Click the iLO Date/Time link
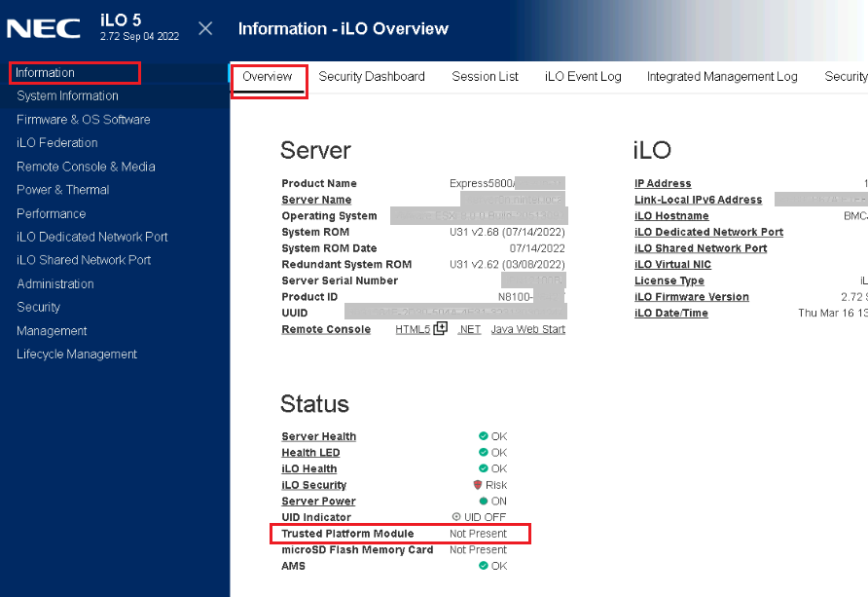868x597 pixels. click(670, 313)
